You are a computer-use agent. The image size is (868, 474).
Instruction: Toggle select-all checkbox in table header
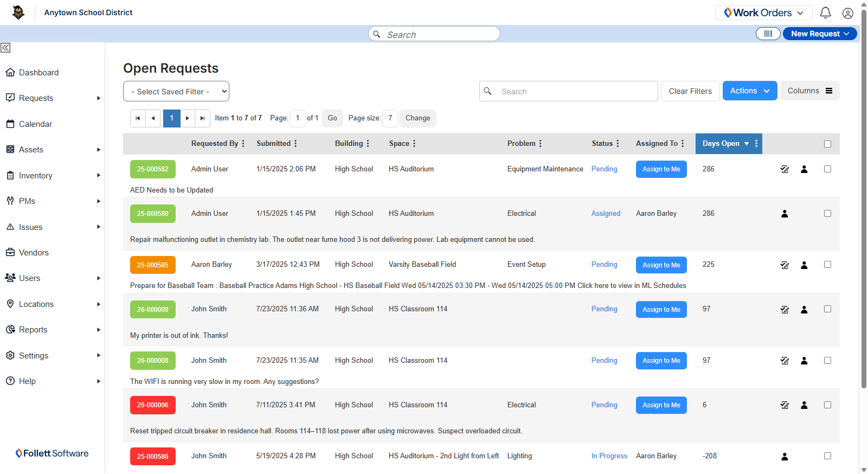click(x=827, y=144)
